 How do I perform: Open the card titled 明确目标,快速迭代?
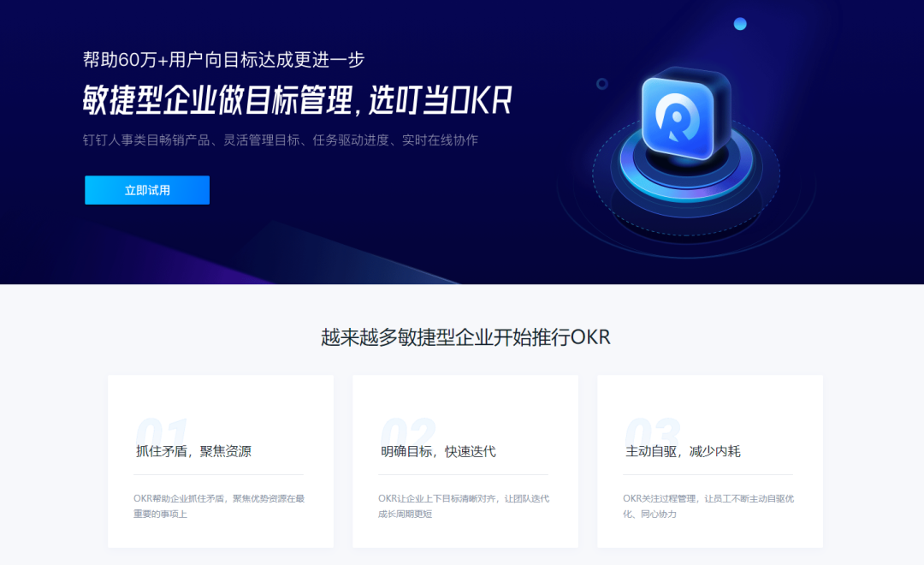[465, 461]
